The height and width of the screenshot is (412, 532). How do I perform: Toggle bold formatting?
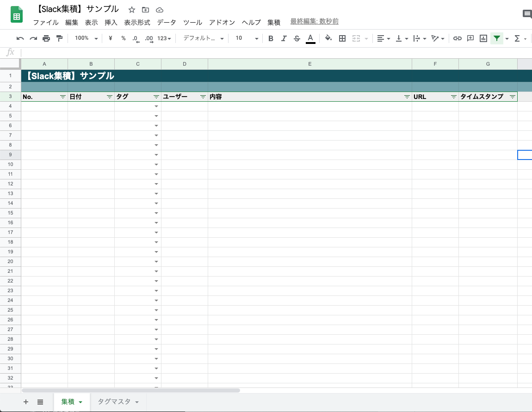271,38
